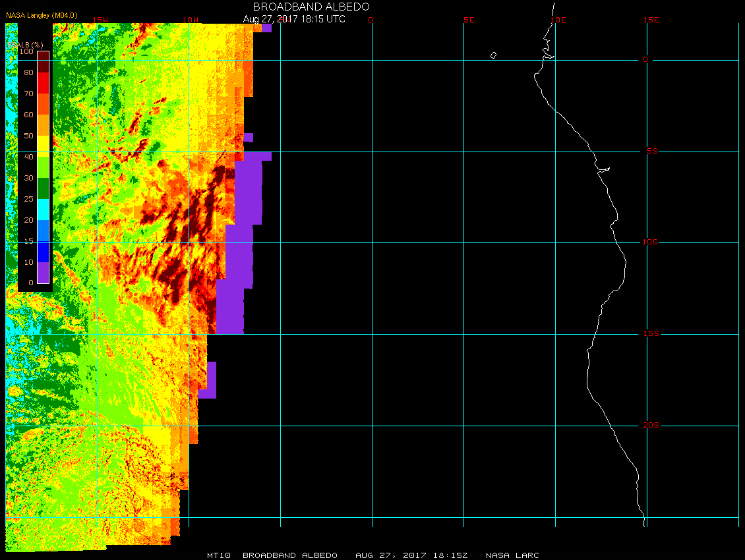
Task: Select the orange-red 60-70 legend swatch
Action: (44, 104)
